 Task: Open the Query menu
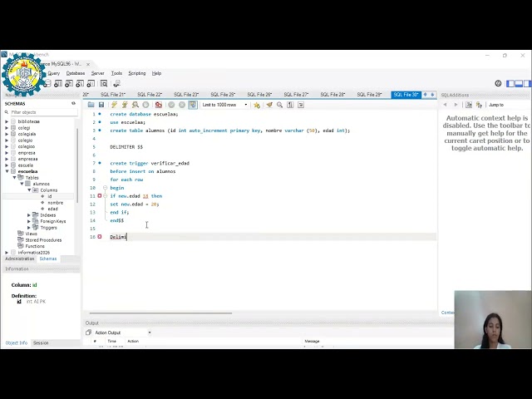53,73
